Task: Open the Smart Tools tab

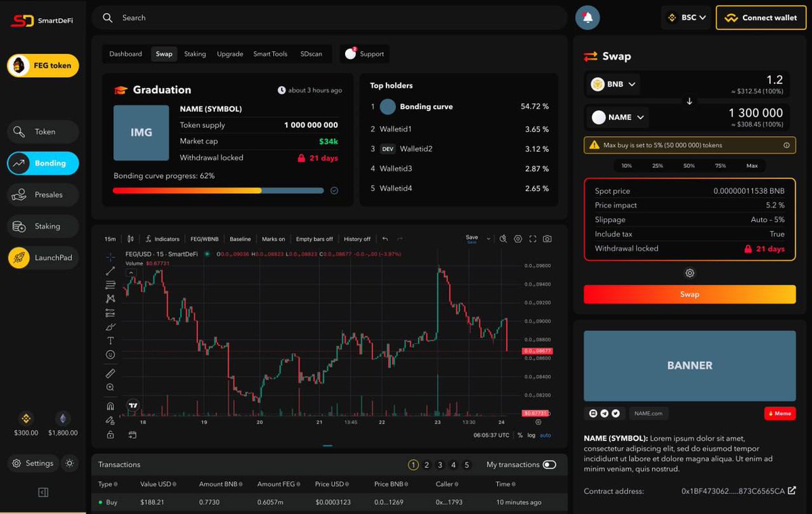Action: coord(270,53)
